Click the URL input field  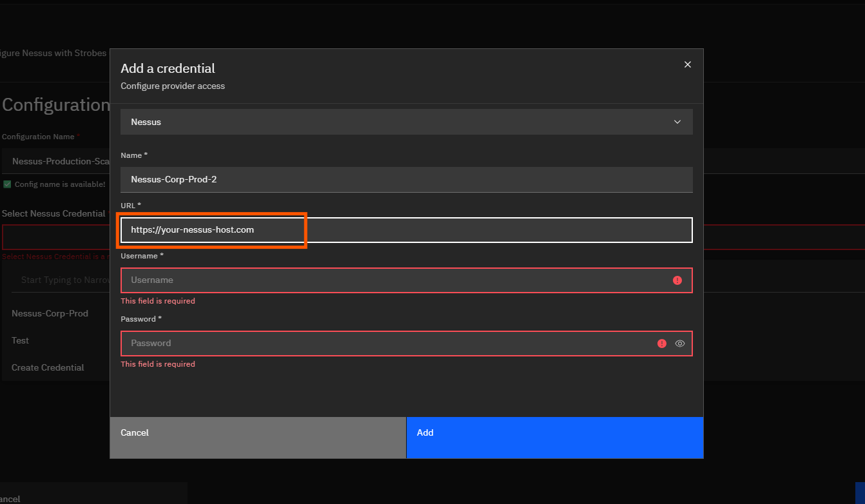[x=407, y=230]
